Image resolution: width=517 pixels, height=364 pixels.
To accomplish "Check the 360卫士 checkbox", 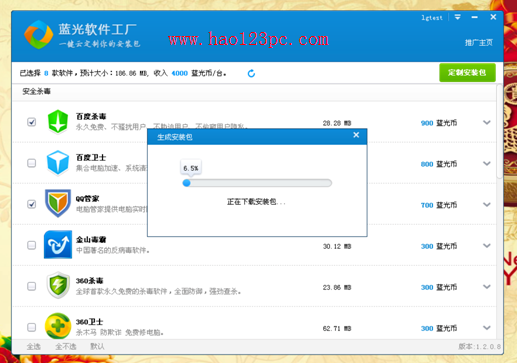I will (32, 327).
